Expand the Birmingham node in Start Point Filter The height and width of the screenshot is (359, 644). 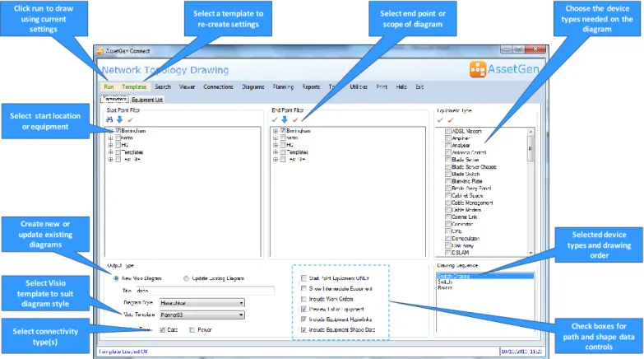click(x=110, y=131)
